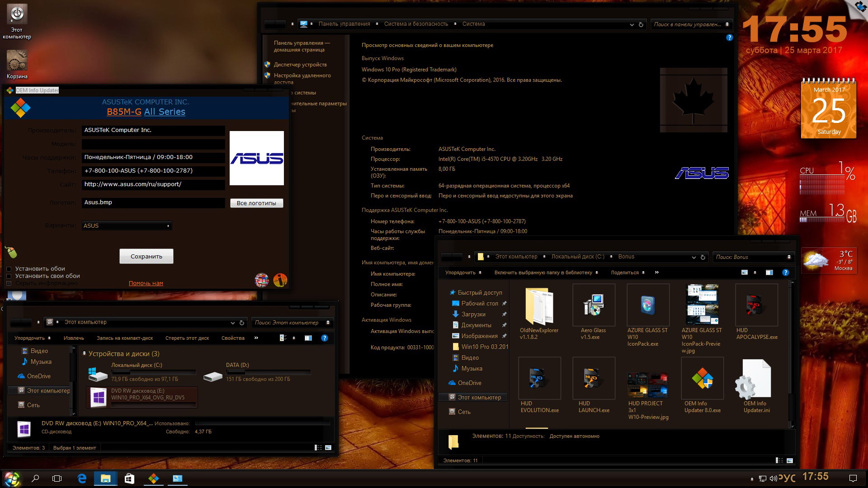Enable the Установить обои checkbox
This screenshot has height=488, width=868.
point(9,269)
